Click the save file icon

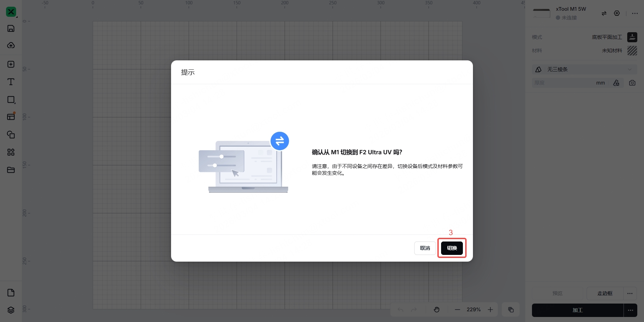click(x=11, y=29)
